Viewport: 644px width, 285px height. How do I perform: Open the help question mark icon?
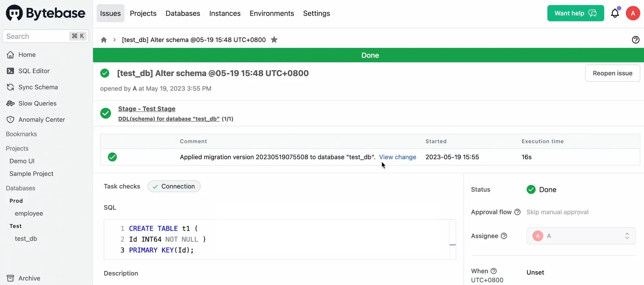[636, 40]
